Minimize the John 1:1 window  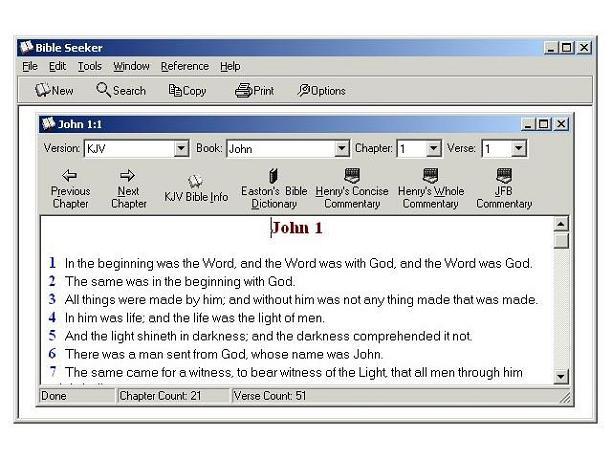[x=527, y=124]
